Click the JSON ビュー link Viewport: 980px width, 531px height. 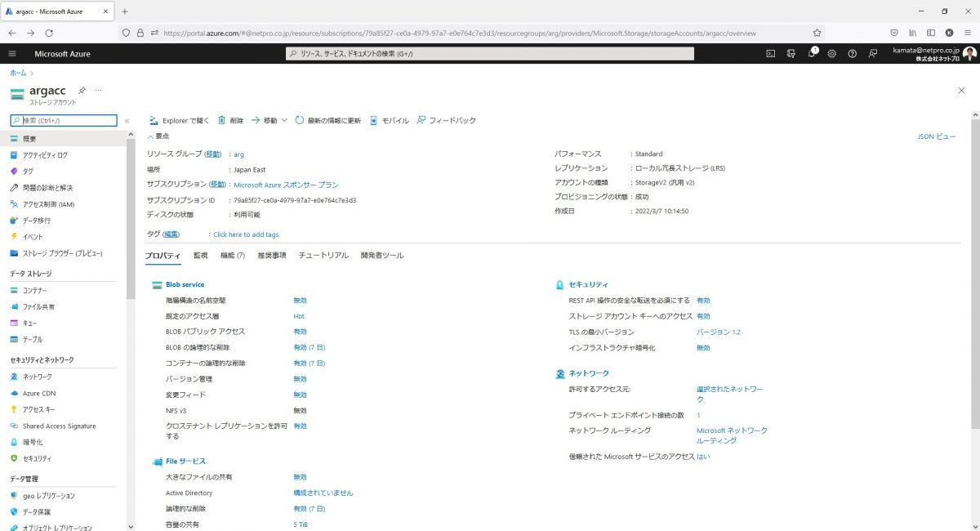[x=938, y=136]
